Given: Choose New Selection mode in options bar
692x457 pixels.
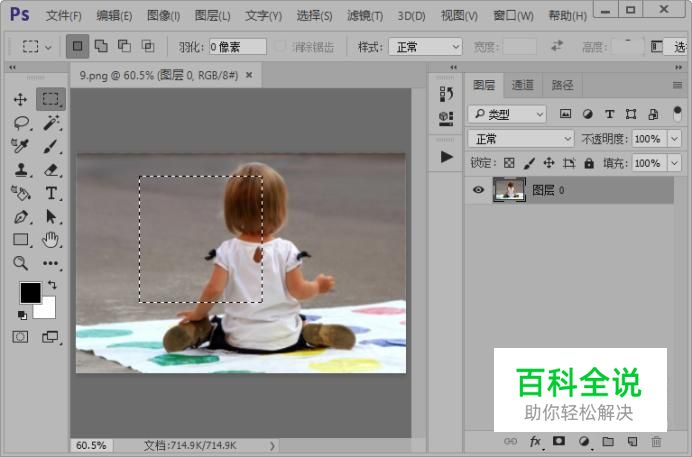Looking at the screenshot, I should point(77,46).
